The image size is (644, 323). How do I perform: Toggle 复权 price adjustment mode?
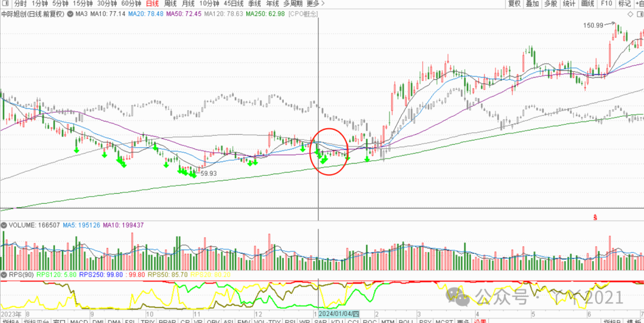514,4
